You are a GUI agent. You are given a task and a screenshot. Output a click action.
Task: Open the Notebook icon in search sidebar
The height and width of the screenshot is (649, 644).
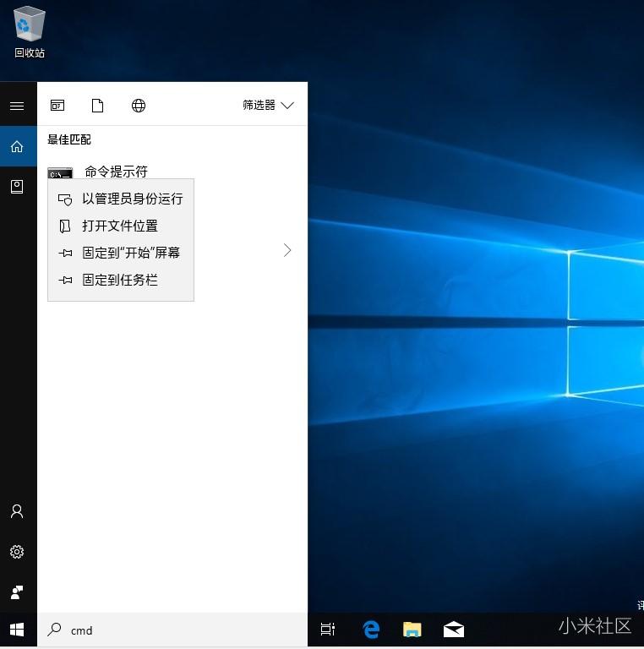point(17,187)
